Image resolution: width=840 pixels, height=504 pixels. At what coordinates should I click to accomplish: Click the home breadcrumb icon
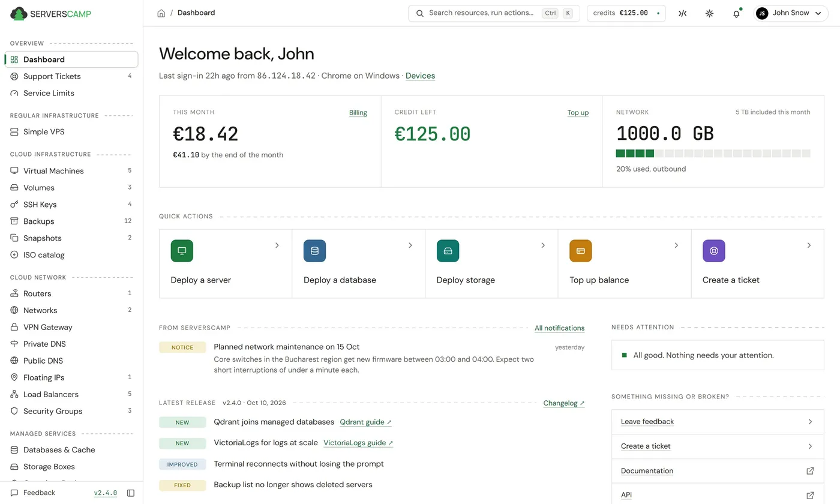161,13
